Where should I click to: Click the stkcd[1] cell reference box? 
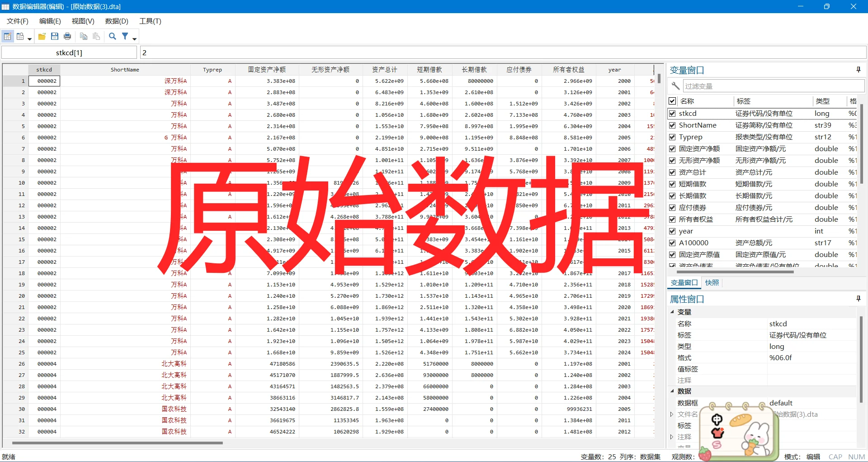[x=69, y=52]
